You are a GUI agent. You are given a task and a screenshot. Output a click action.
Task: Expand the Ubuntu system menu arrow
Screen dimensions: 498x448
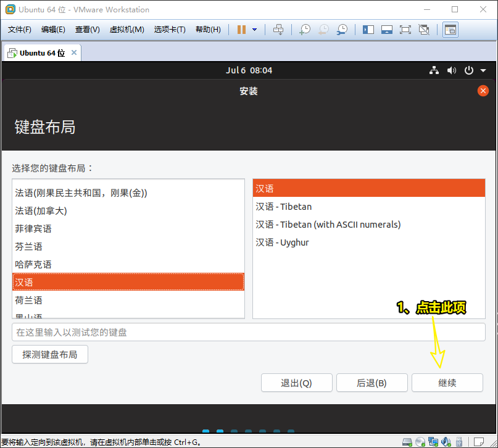[483, 70]
